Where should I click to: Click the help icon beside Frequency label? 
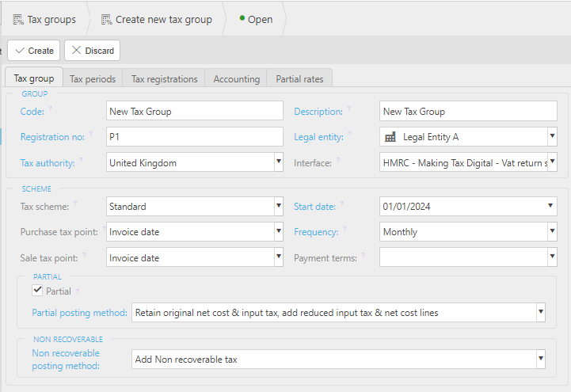click(x=345, y=230)
